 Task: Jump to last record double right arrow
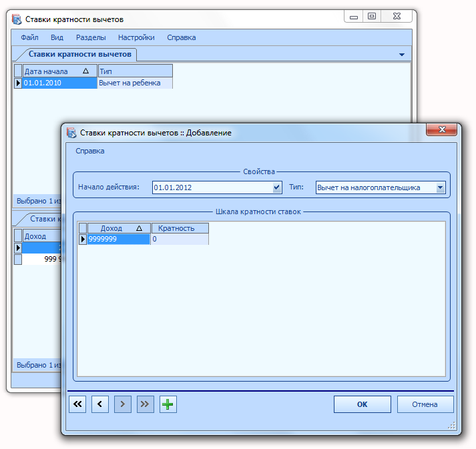[x=146, y=404]
